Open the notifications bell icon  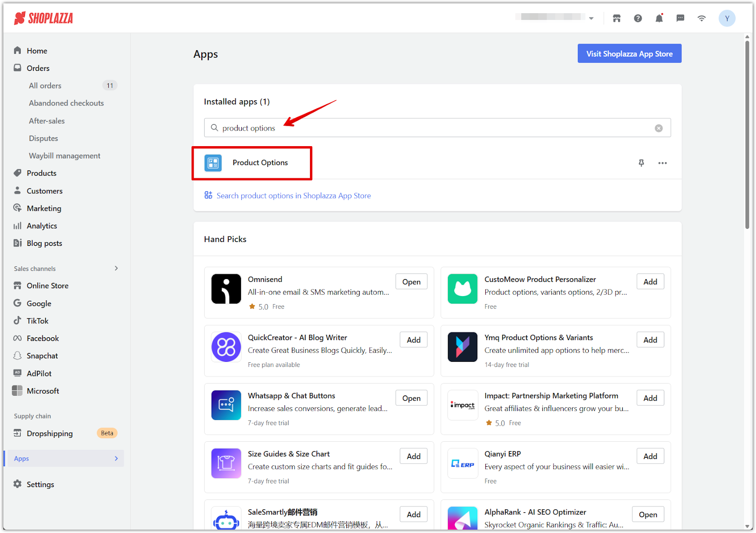(x=659, y=18)
